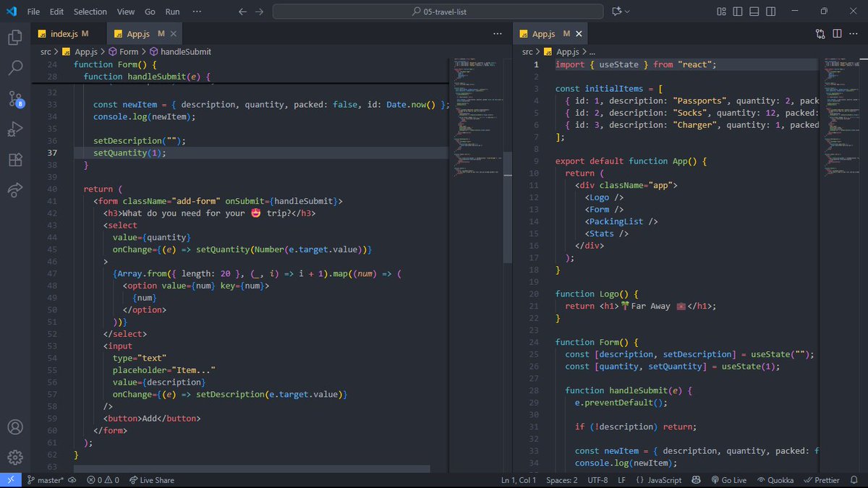Open More Actions in the left editor group
The width and height of the screenshot is (868, 488).
coord(497,33)
